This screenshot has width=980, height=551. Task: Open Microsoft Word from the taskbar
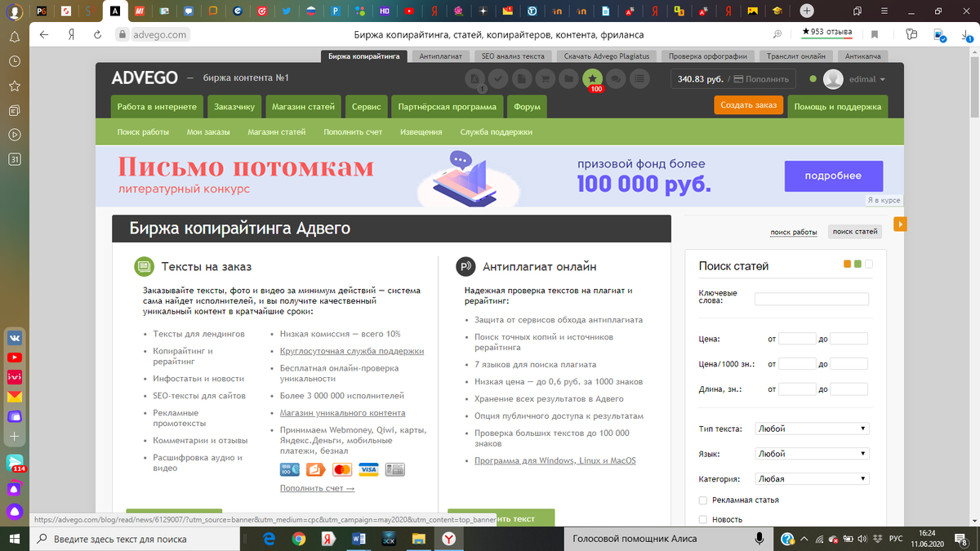click(x=358, y=539)
